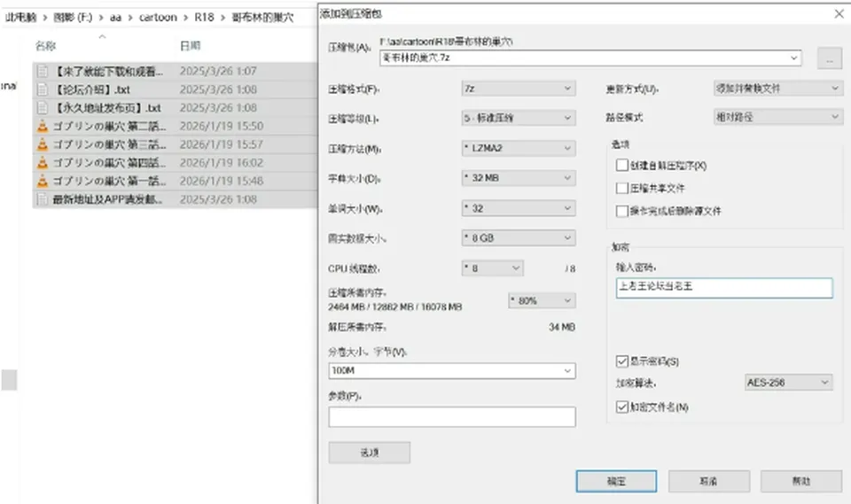This screenshot has width=851, height=504.
Task: Select file 【永久地址发布页】.txt in Explorer
Action: (107, 108)
